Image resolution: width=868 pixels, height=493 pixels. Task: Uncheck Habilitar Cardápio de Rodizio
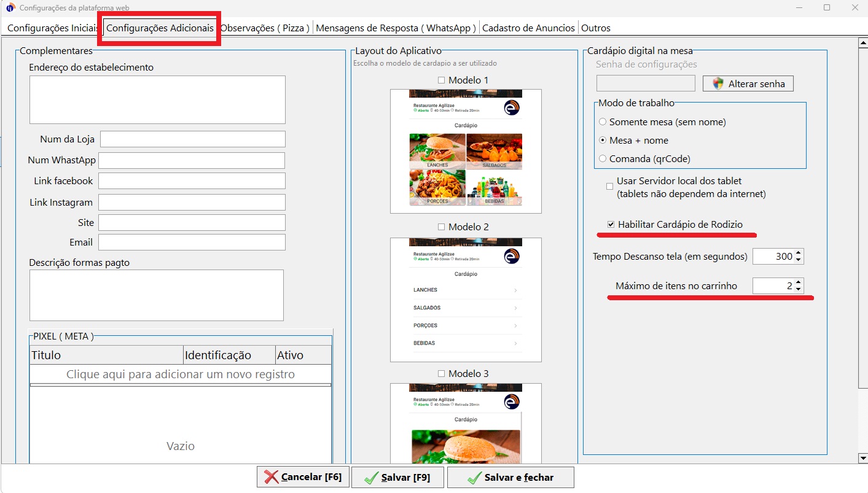(x=611, y=225)
